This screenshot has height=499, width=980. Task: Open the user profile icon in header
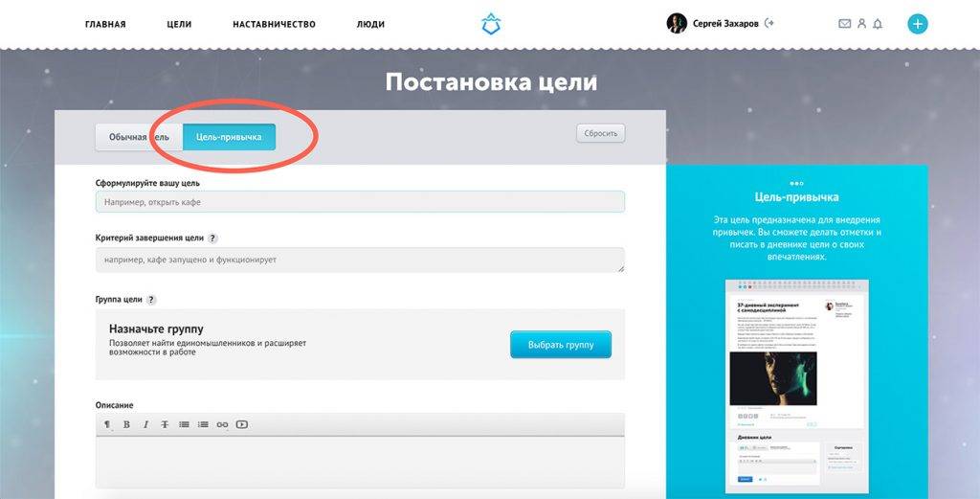pos(862,24)
